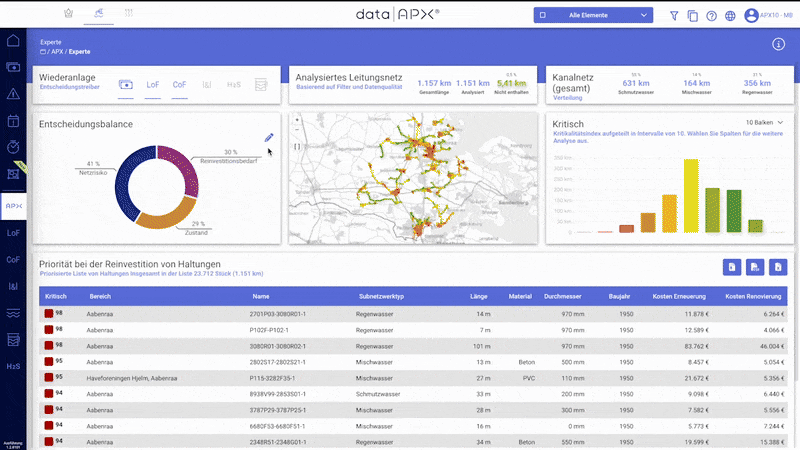This screenshot has width=800, height=450.
Task: Open the calendar icon in left sidebar
Action: (14, 121)
